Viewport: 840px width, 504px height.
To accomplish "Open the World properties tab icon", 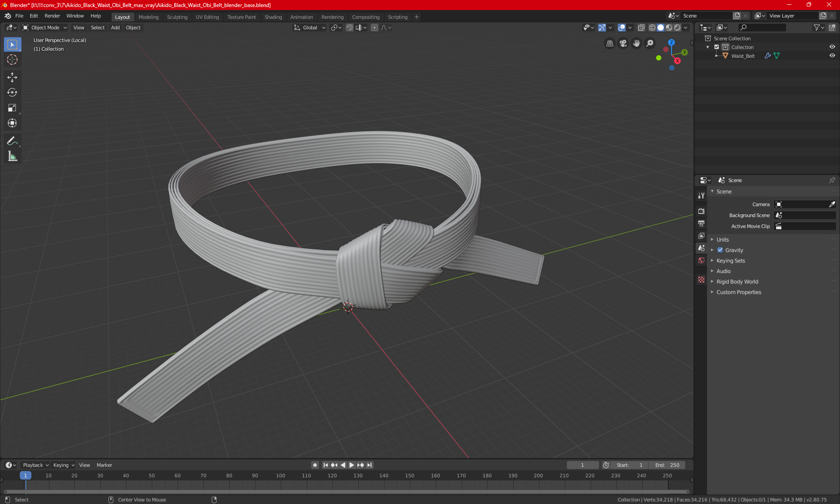I will coord(701,260).
